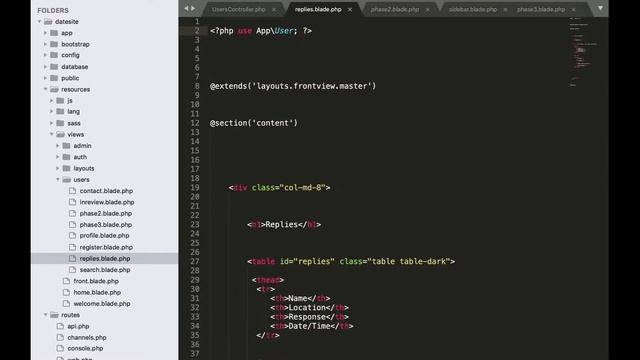Open phase3.blade.php in the sidebar
The width and height of the screenshot is (640, 360).
coord(106,224)
